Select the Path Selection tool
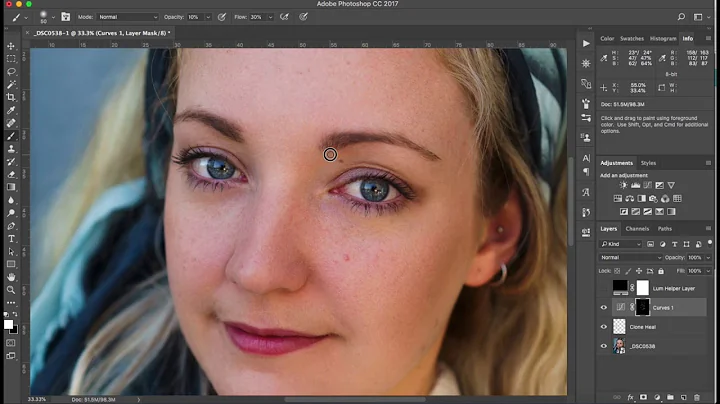 [11, 252]
